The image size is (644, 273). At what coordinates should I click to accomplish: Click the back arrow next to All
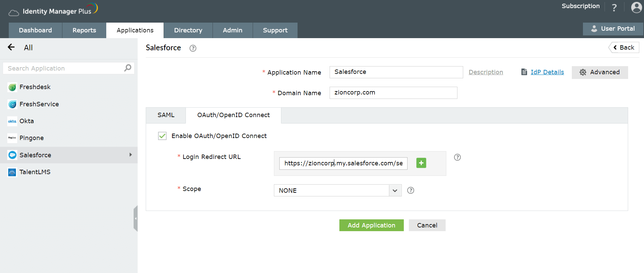click(x=11, y=47)
